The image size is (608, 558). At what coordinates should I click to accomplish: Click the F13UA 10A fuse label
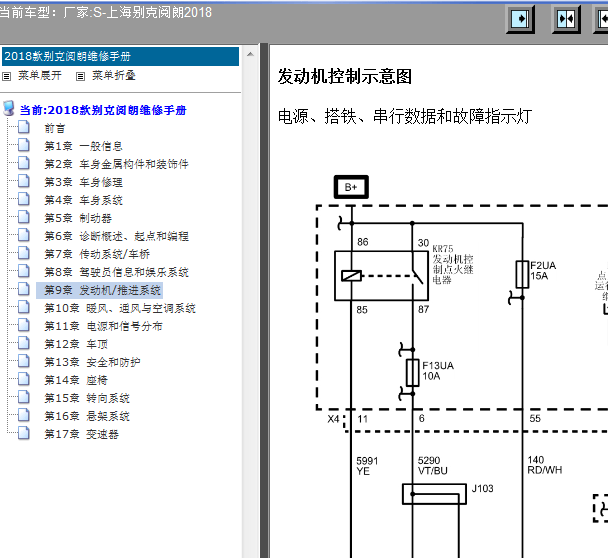coord(438,371)
